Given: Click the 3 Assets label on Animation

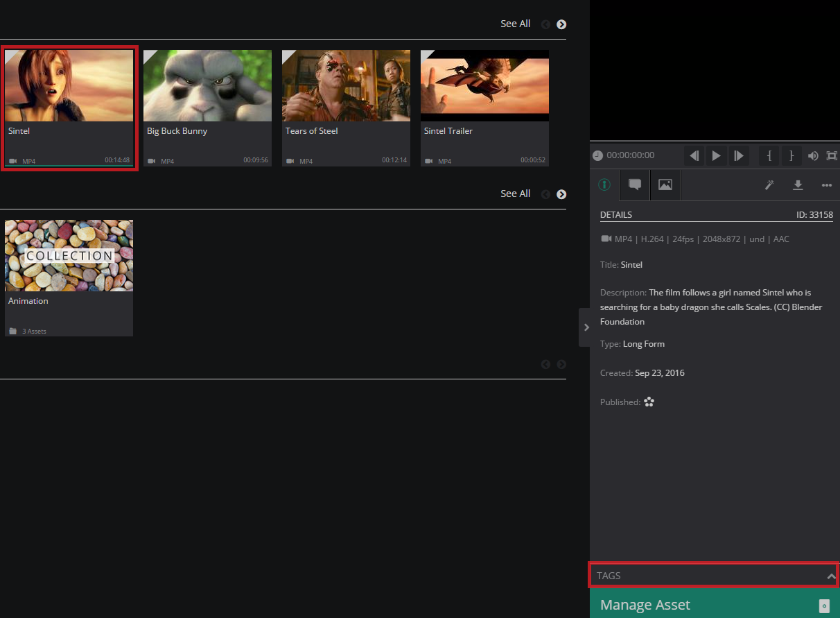Looking at the screenshot, I should click(34, 332).
